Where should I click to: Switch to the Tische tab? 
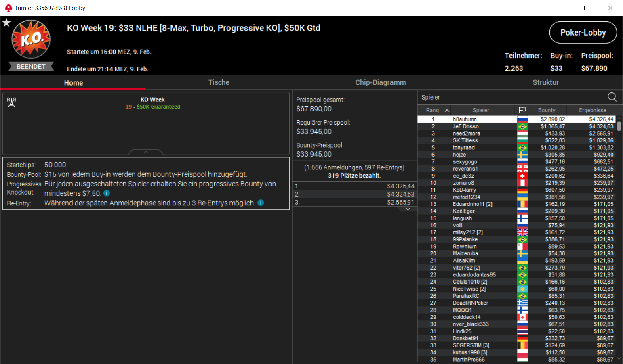(219, 82)
